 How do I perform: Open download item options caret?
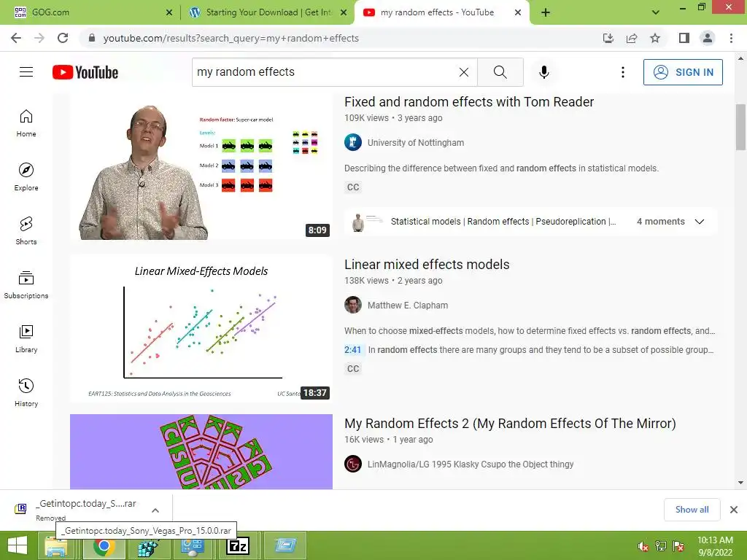[x=155, y=510]
